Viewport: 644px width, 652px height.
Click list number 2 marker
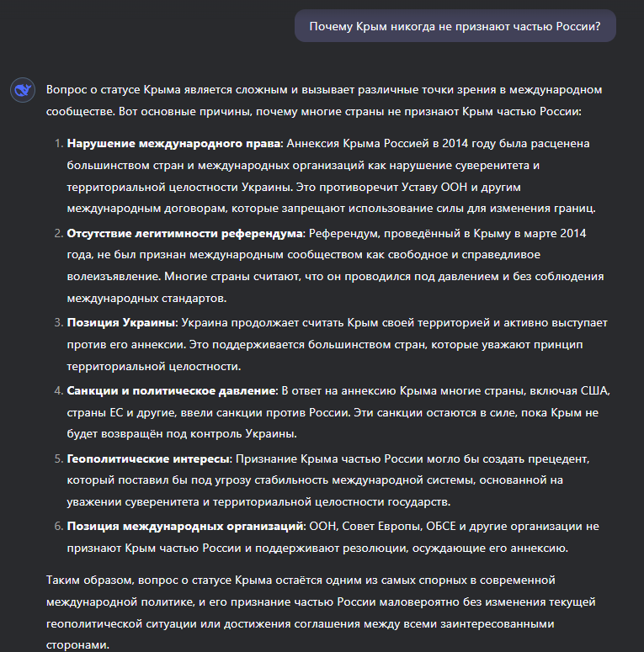click(58, 233)
